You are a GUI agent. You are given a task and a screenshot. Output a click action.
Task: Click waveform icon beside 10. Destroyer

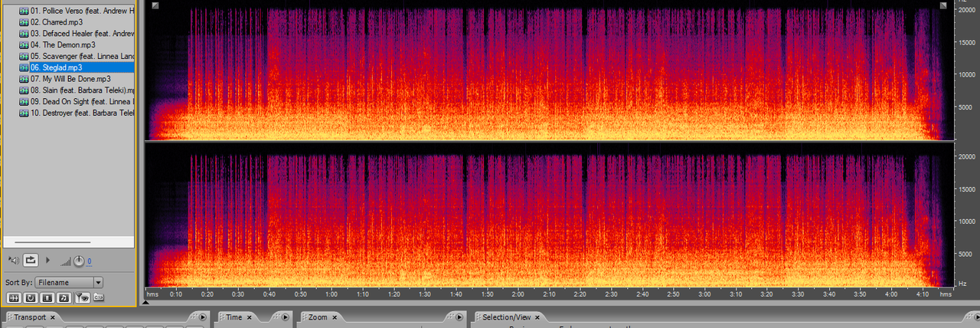(24, 113)
